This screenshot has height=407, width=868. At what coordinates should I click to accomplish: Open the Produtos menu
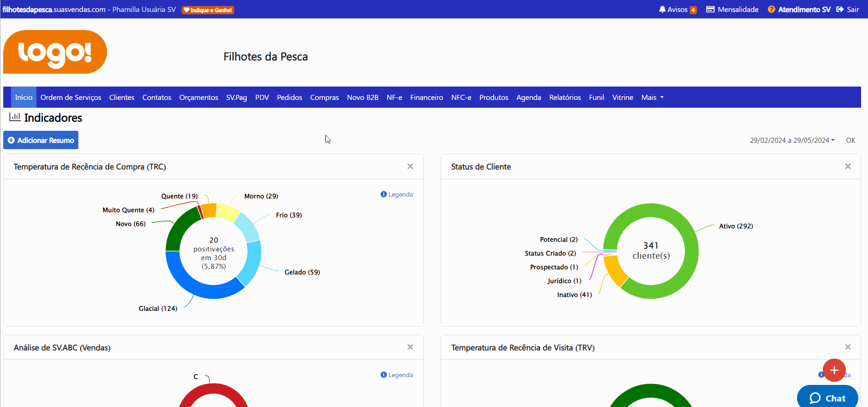pyautogui.click(x=494, y=97)
